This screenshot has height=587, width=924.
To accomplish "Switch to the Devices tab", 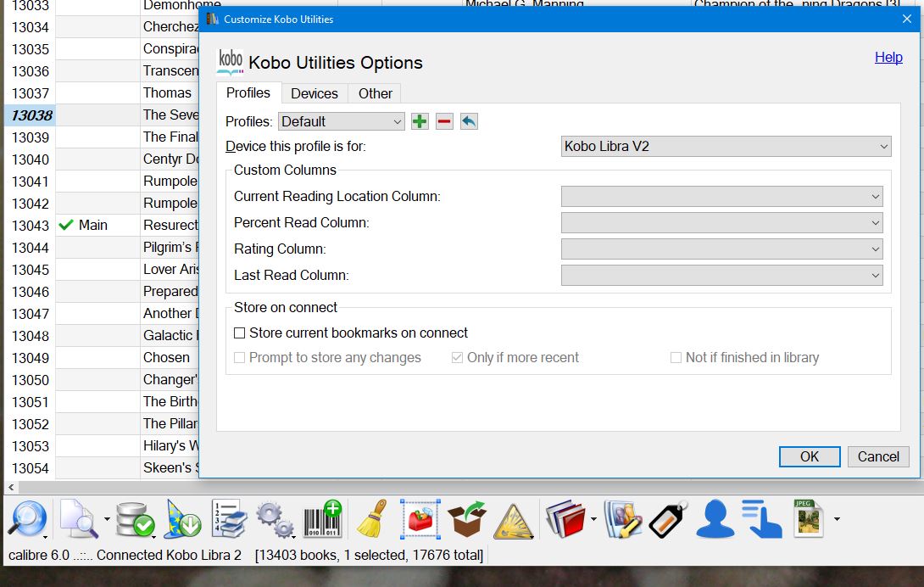I will [x=314, y=94].
